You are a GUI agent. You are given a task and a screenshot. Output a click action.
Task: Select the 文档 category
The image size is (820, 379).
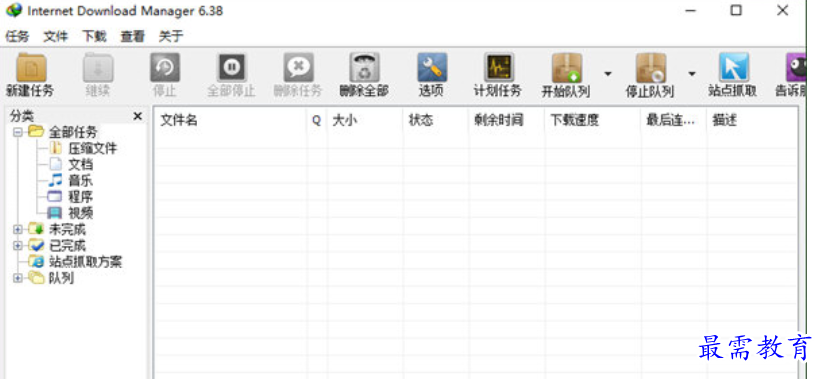pos(81,165)
